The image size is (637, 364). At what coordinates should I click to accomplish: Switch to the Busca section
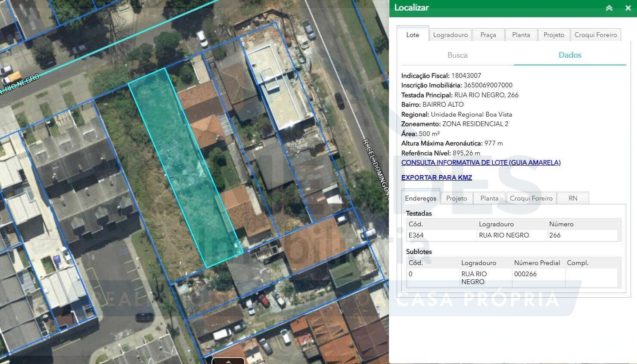[457, 55]
